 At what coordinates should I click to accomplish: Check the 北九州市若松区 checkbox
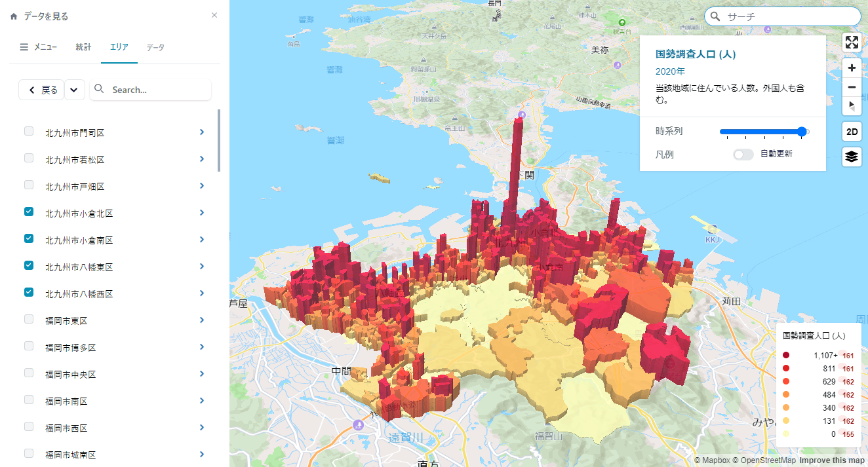(29, 158)
